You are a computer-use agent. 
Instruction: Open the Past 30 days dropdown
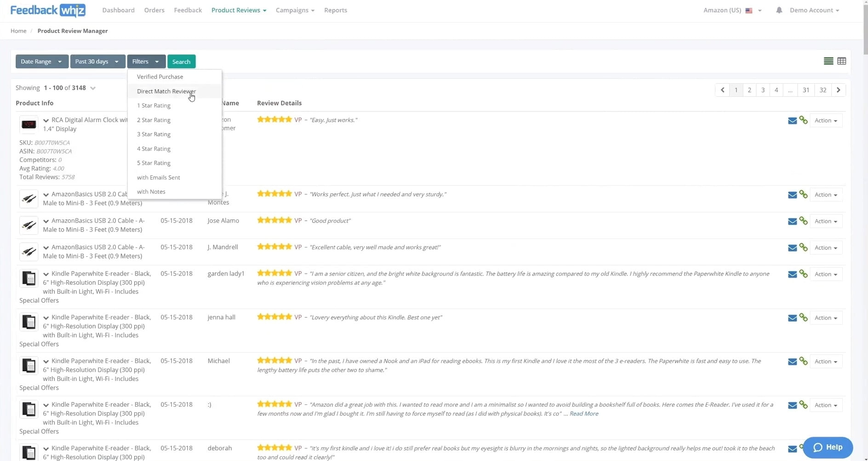[97, 62]
